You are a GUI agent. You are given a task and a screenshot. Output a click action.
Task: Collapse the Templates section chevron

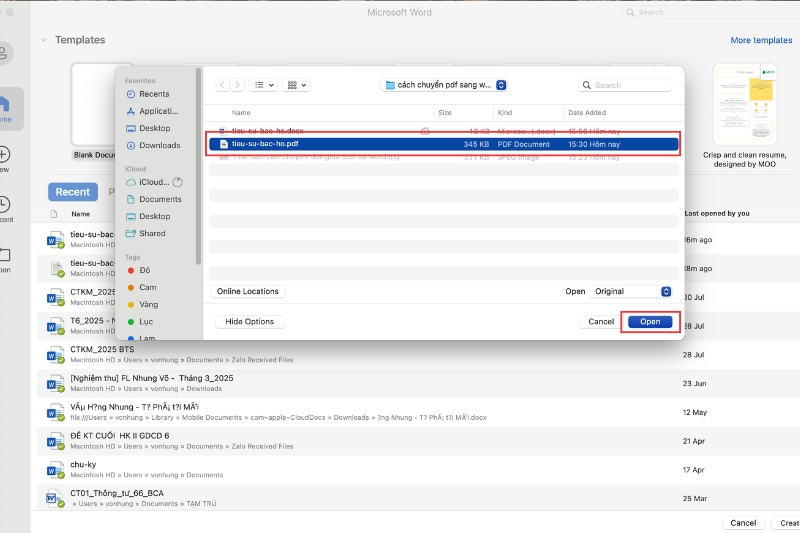[43, 40]
